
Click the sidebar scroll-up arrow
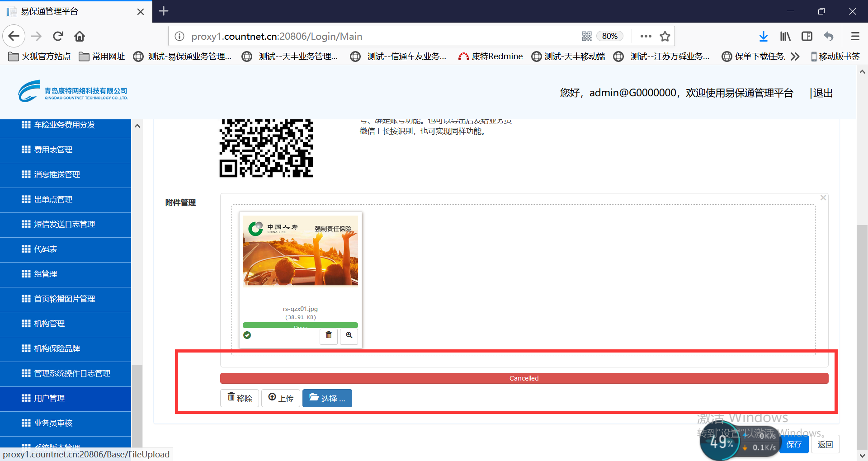(137, 126)
